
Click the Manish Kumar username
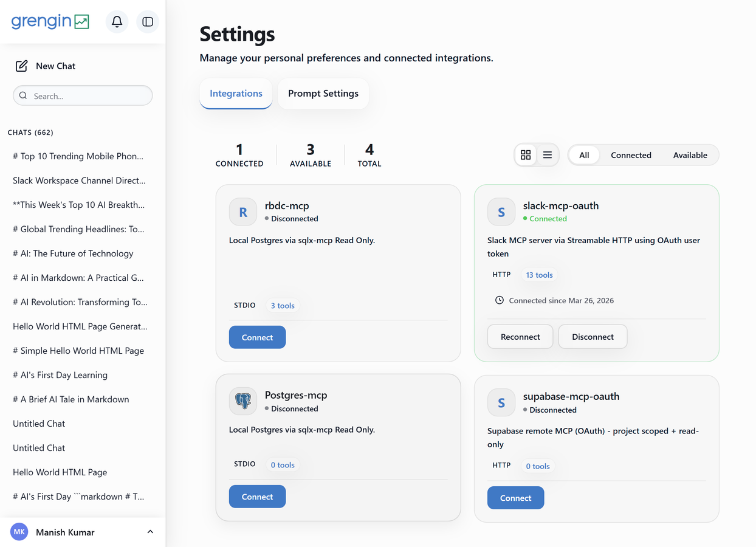pyautogui.click(x=65, y=532)
